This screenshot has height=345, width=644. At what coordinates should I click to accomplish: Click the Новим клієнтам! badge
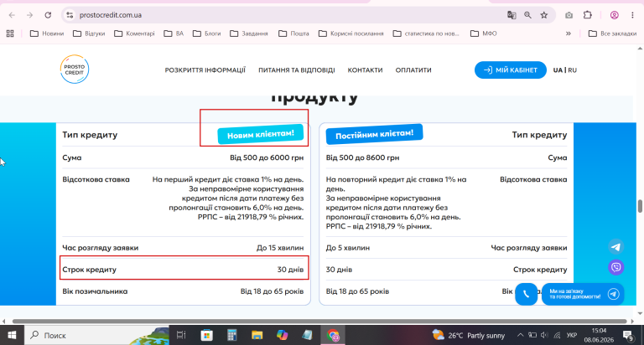tap(261, 134)
